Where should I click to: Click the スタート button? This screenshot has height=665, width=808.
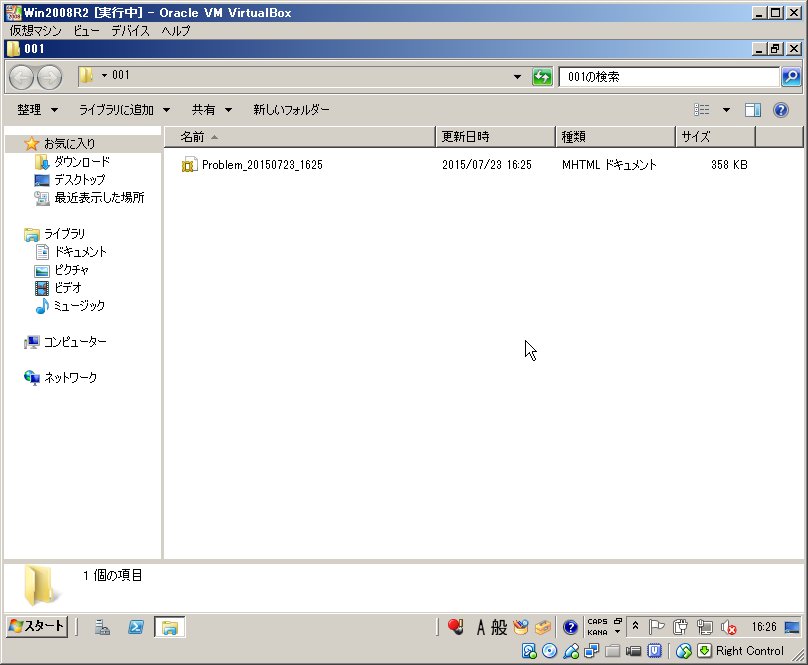(35, 627)
